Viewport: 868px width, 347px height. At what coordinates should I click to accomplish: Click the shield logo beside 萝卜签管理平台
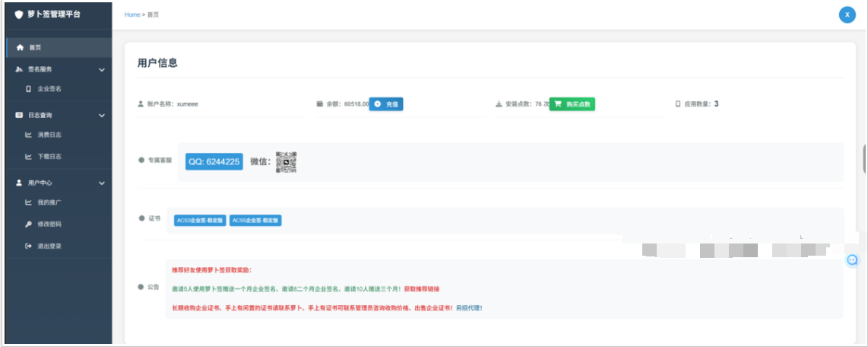[x=19, y=14]
